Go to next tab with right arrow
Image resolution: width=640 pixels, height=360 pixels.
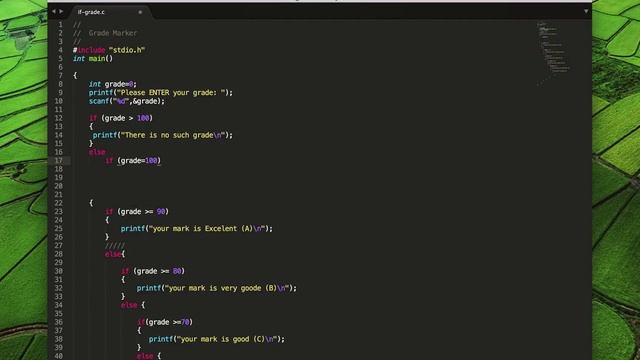point(61,11)
